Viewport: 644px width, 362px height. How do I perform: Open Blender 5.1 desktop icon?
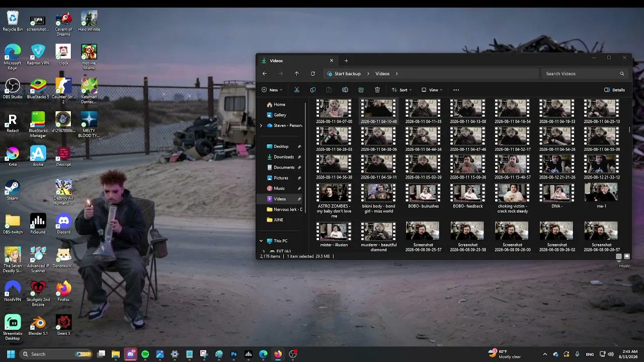38,325
